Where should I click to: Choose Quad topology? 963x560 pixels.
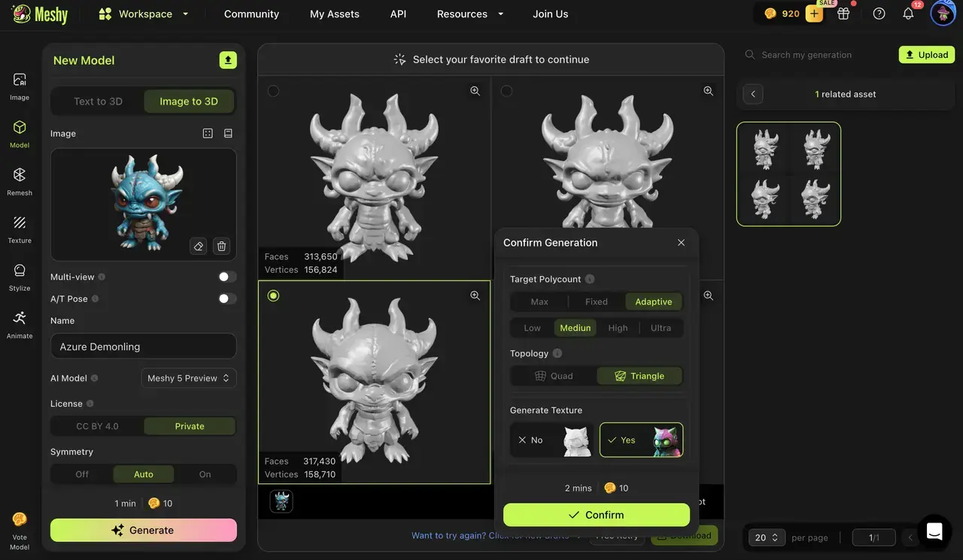554,376
